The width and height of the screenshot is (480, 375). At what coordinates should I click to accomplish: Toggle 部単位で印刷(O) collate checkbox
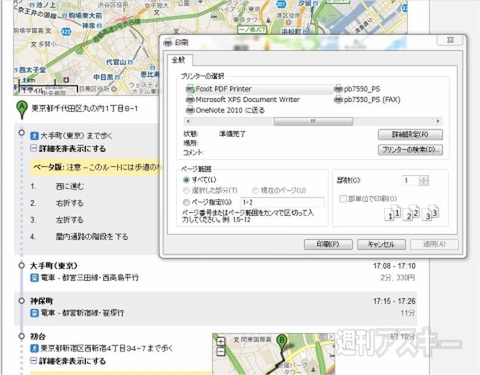[343, 199]
